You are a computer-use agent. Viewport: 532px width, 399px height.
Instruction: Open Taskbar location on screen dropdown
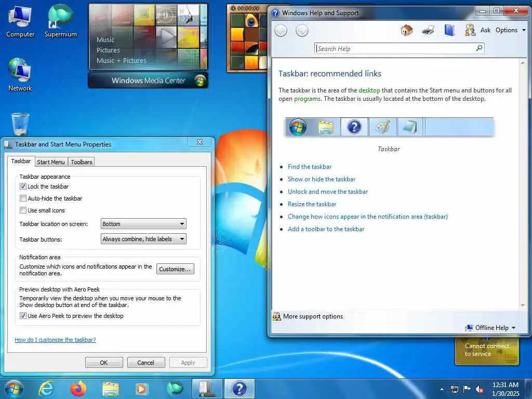pos(143,224)
